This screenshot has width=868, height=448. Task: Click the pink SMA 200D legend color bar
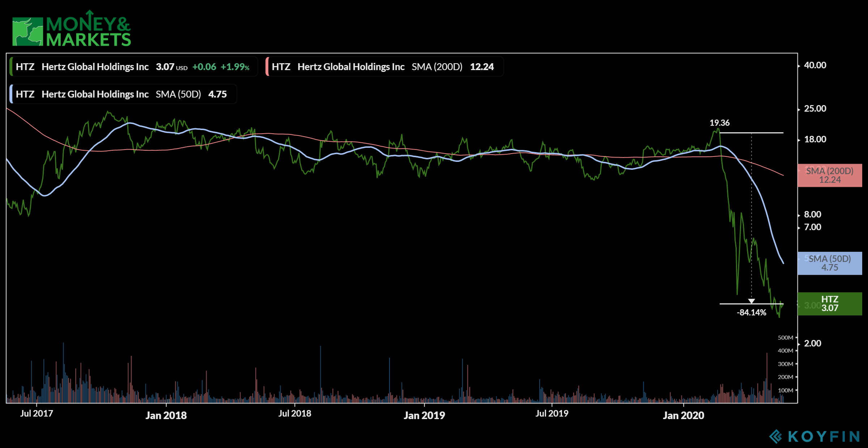coord(267,67)
